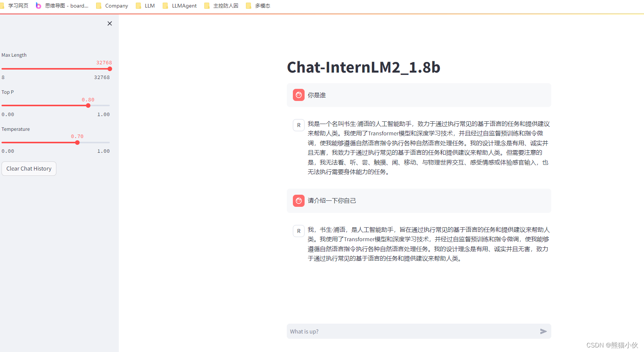Click the Temperature label

click(16, 129)
